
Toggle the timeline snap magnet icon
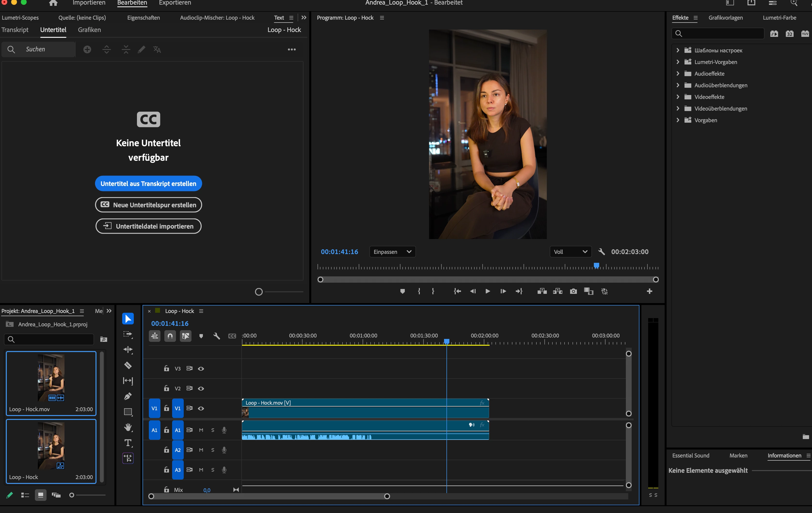point(170,336)
